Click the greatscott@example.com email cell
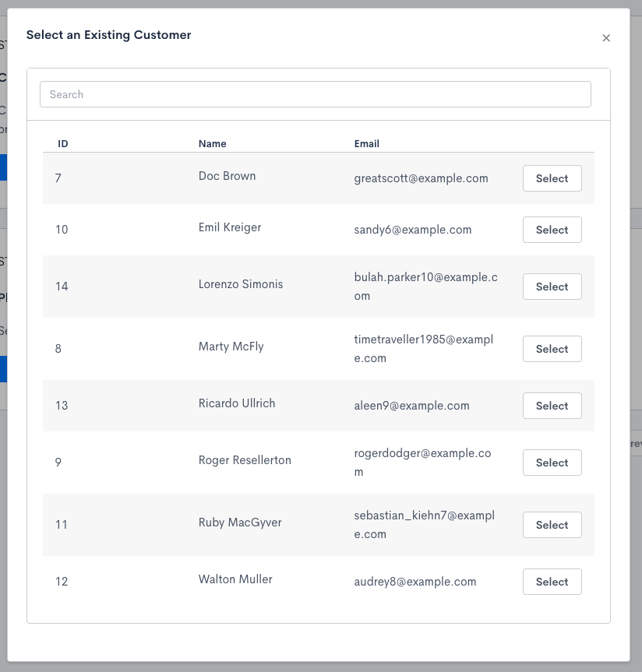Screen dimensions: 642x672 coord(421,178)
